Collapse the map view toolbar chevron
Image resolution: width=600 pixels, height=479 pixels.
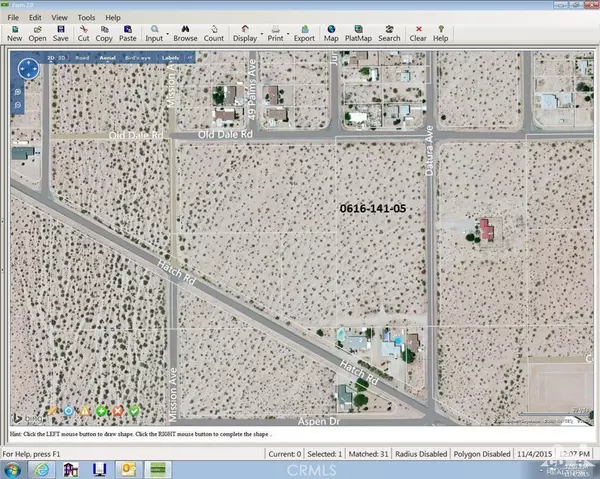(190, 58)
